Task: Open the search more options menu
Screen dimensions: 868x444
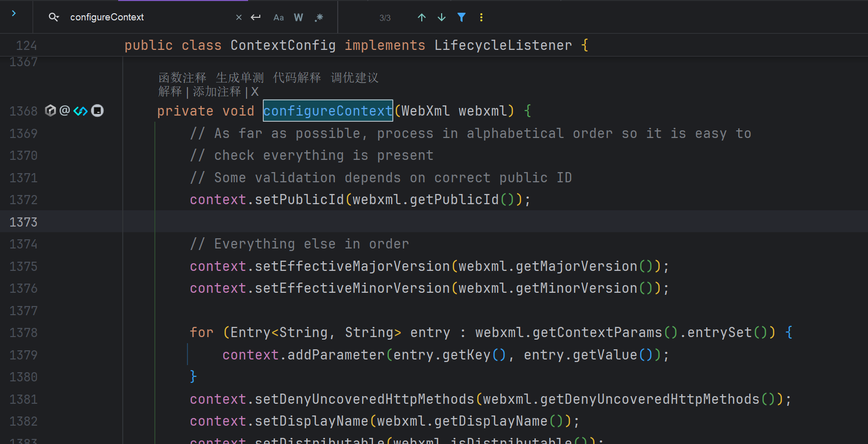Action: click(x=481, y=17)
